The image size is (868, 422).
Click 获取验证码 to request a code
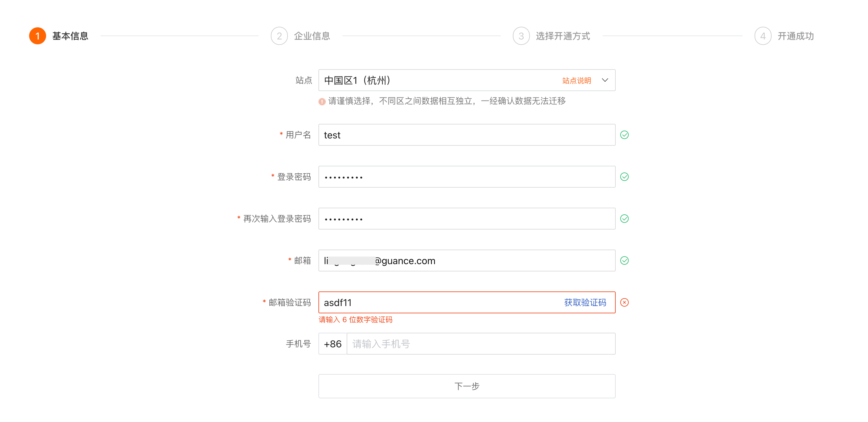click(585, 303)
